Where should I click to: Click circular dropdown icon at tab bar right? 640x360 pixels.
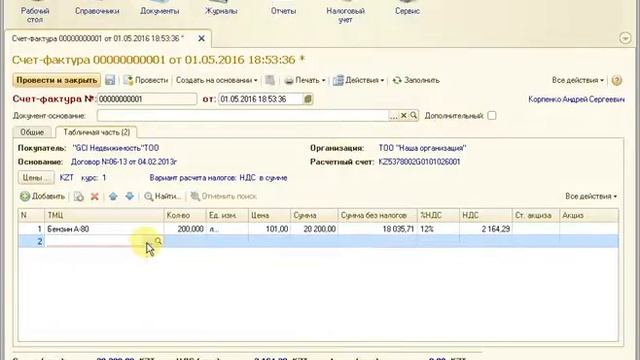[625, 38]
